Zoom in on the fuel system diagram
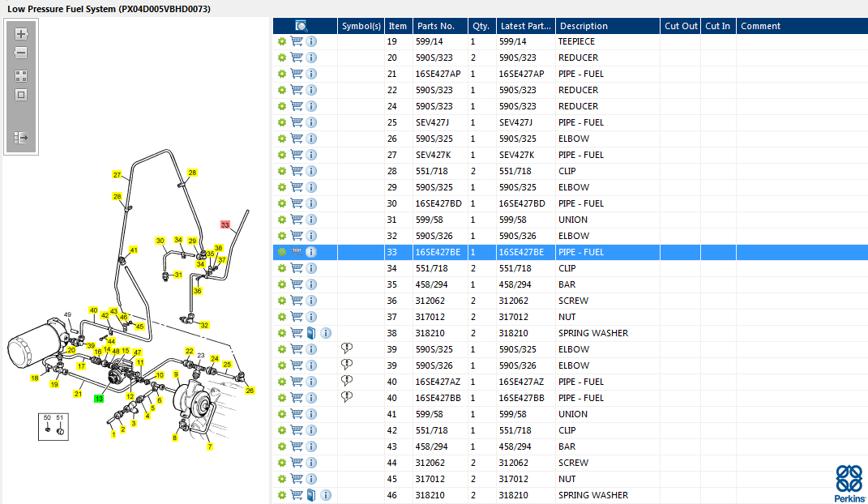Viewport: 868px width, 504px height. pyautogui.click(x=21, y=34)
